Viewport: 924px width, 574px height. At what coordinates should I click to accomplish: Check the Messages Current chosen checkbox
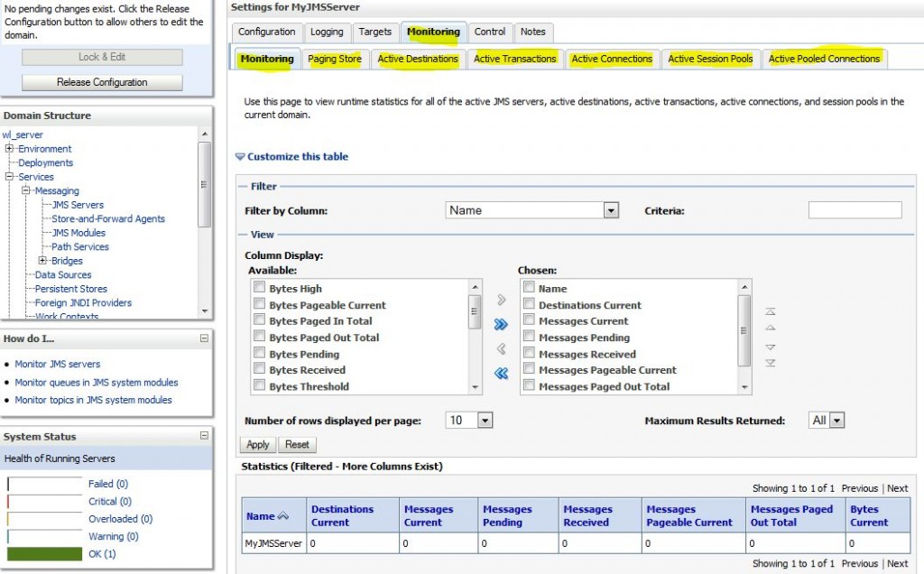pos(529,319)
